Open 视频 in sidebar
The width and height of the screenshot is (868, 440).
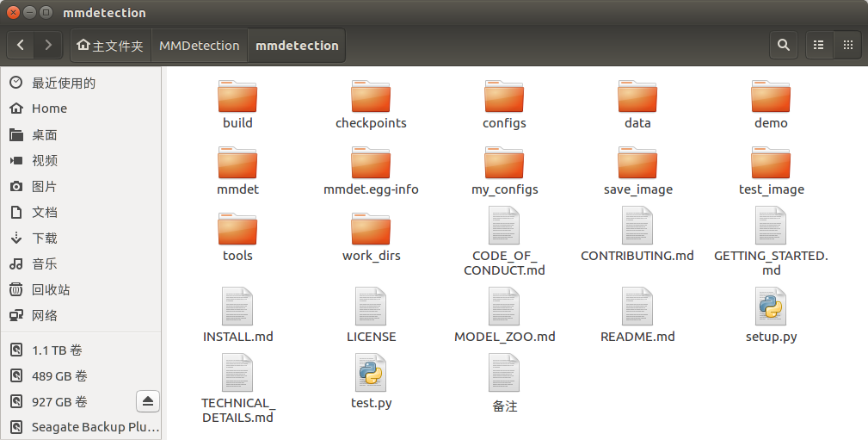pos(81,161)
